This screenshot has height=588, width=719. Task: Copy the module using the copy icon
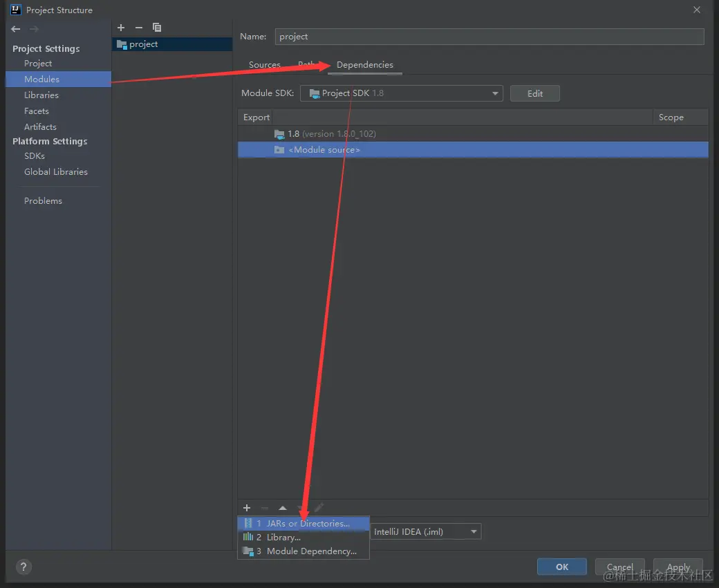point(157,28)
